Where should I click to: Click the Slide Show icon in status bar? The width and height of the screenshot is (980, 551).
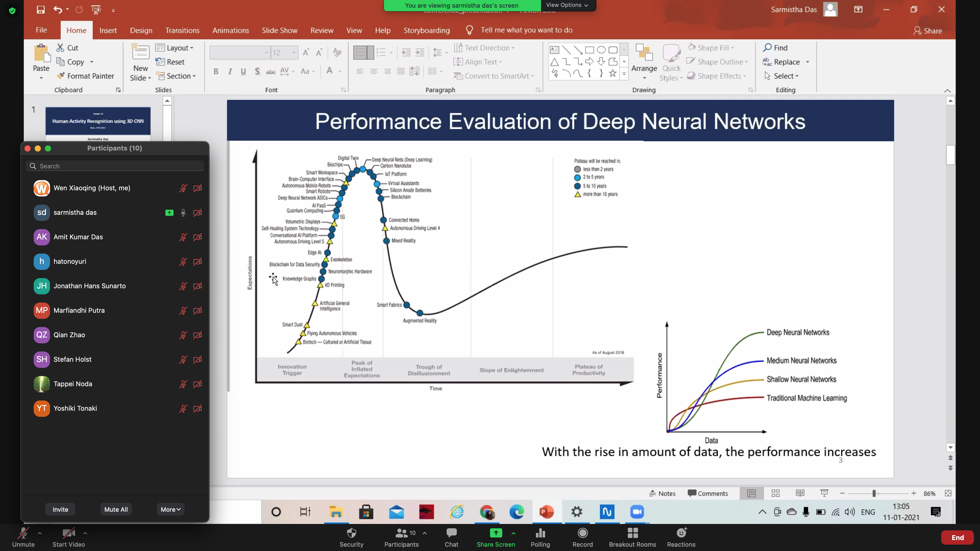pyautogui.click(x=824, y=493)
